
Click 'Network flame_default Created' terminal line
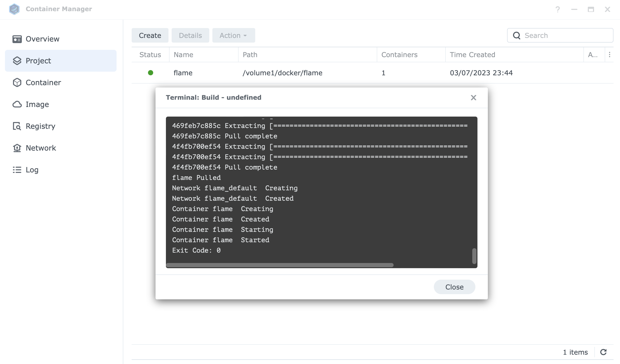coord(233,198)
